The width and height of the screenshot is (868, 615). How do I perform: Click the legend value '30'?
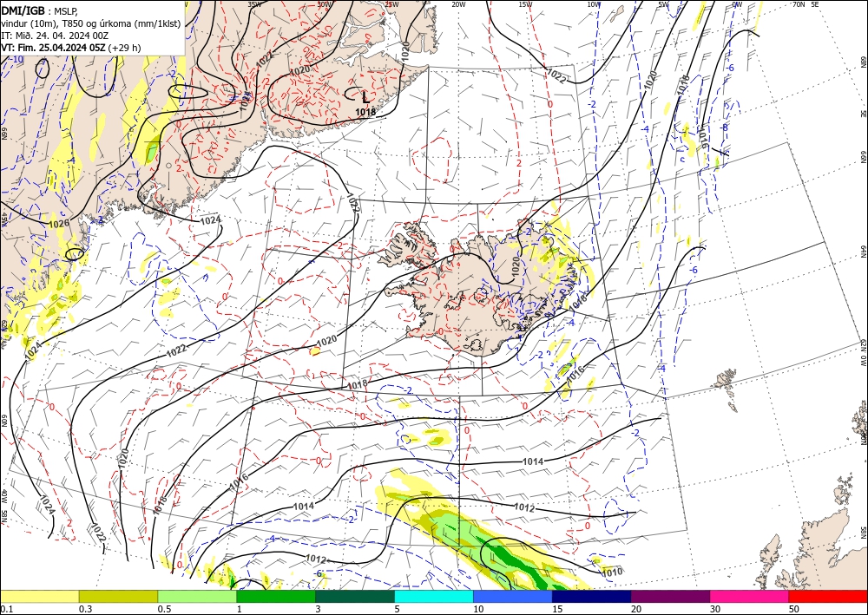click(x=715, y=609)
